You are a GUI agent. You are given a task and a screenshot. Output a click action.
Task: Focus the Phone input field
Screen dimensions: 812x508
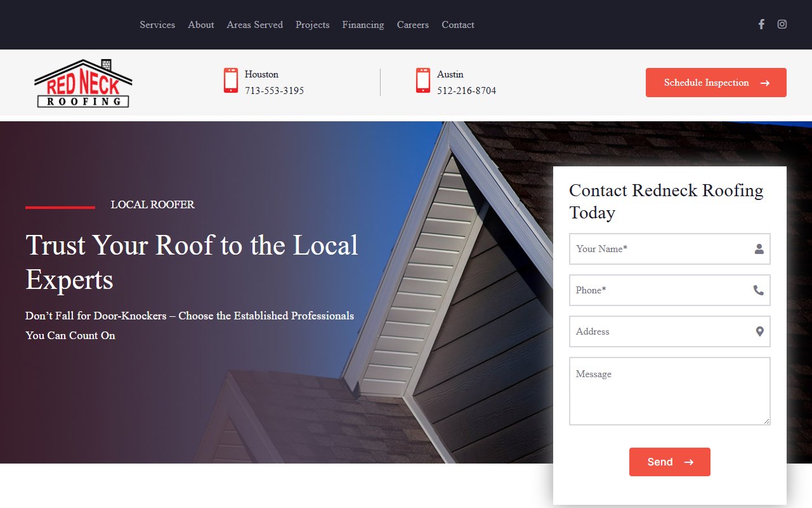pyautogui.click(x=670, y=290)
